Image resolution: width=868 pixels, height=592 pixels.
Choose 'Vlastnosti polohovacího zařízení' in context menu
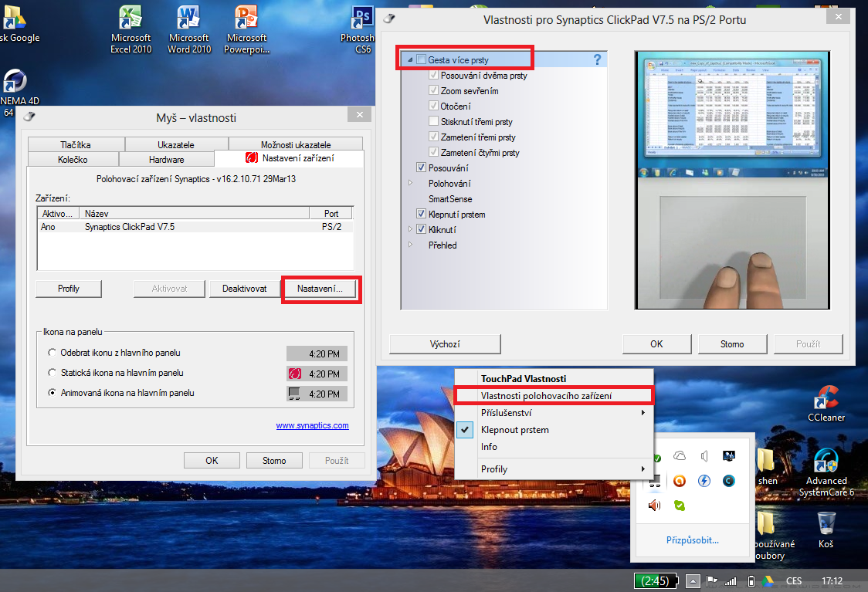click(x=554, y=396)
